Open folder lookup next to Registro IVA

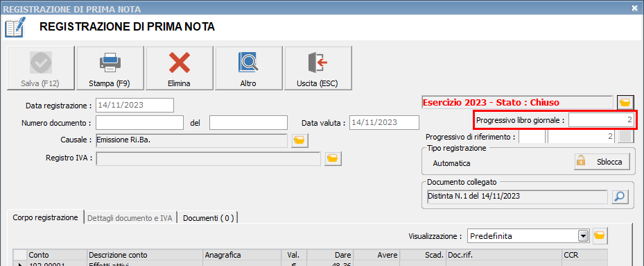[333, 158]
